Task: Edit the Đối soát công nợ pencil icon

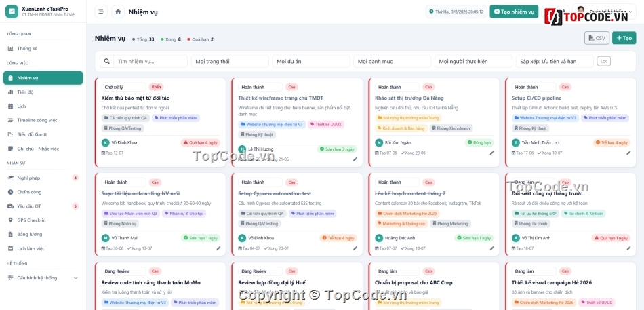Action: (x=628, y=248)
